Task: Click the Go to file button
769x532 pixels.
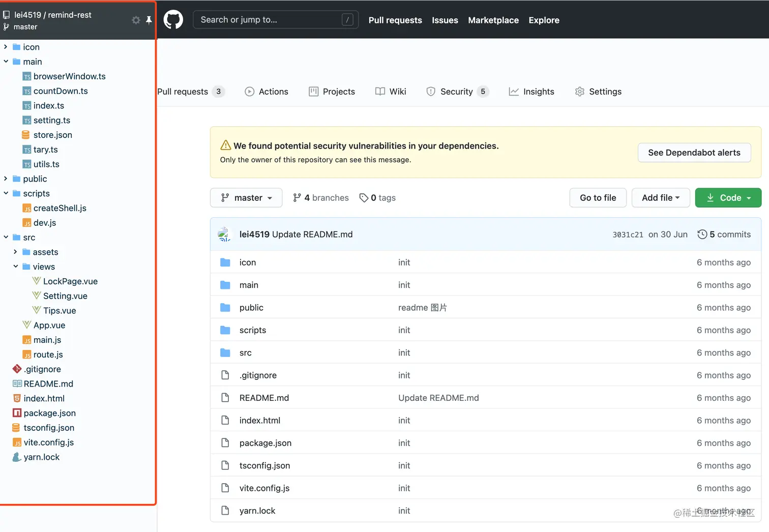Action: click(x=598, y=198)
